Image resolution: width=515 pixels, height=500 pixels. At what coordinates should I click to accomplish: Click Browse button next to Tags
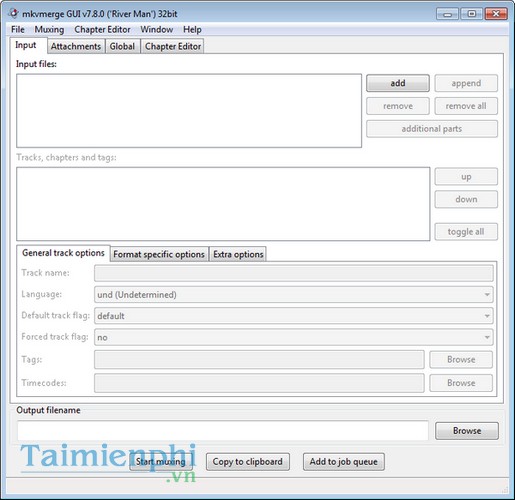click(x=461, y=360)
